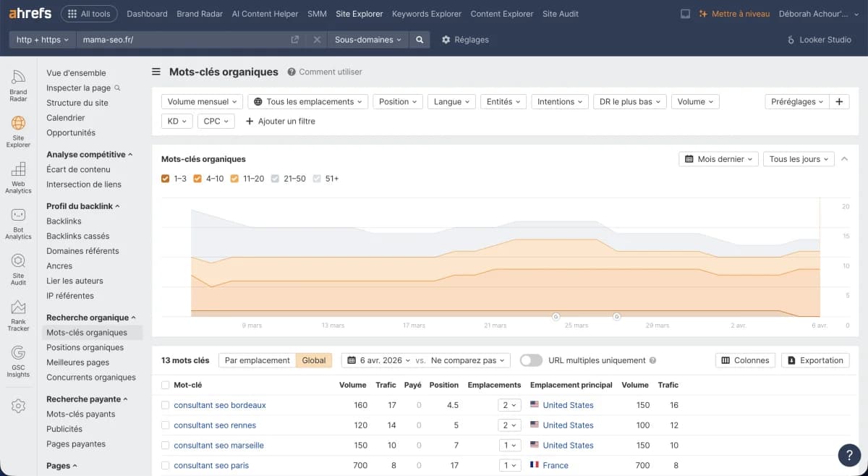The image size is (868, 476).
Task: Open the consultant seo bordeaux keyword link
Action: [x=221, y=405]
